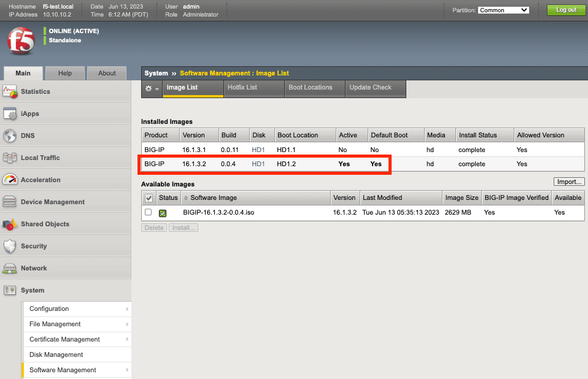588x379 pixels.
Task: Click the Device Management icon
Action: tap(10, 202)
